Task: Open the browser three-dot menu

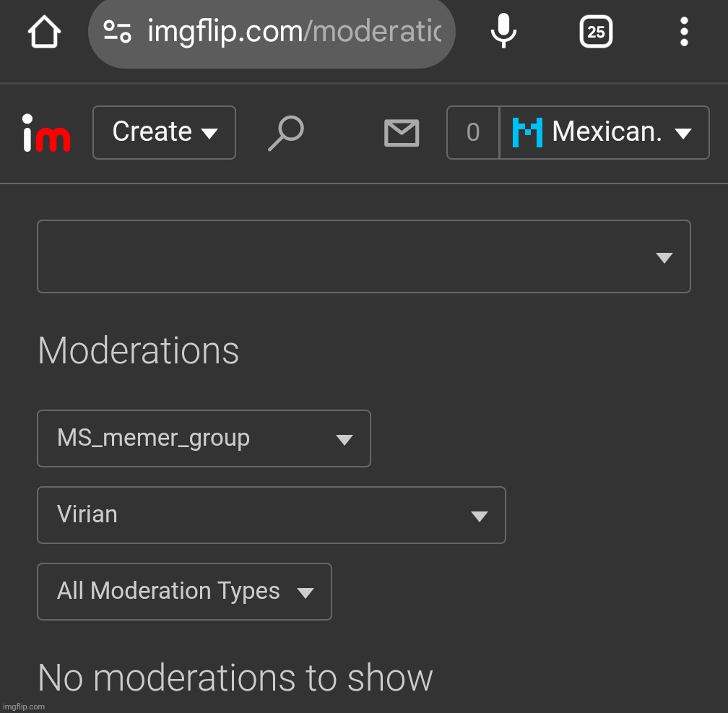Action: click(683, 32)
